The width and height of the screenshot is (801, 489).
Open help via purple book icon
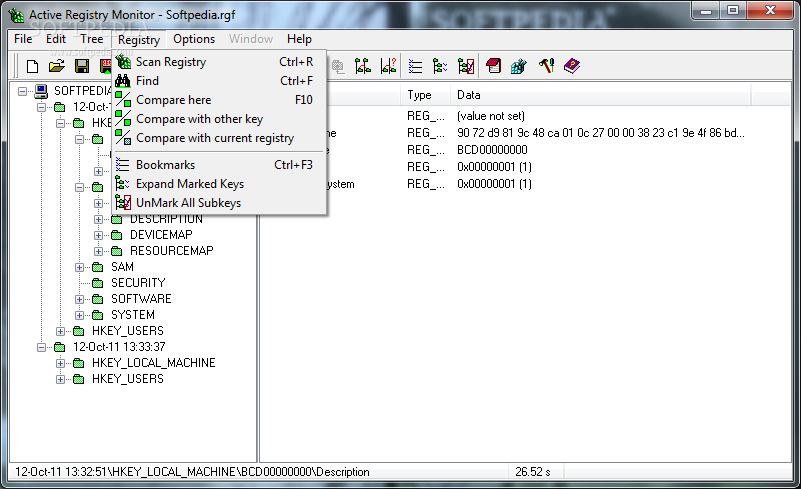tap(572, 66)
